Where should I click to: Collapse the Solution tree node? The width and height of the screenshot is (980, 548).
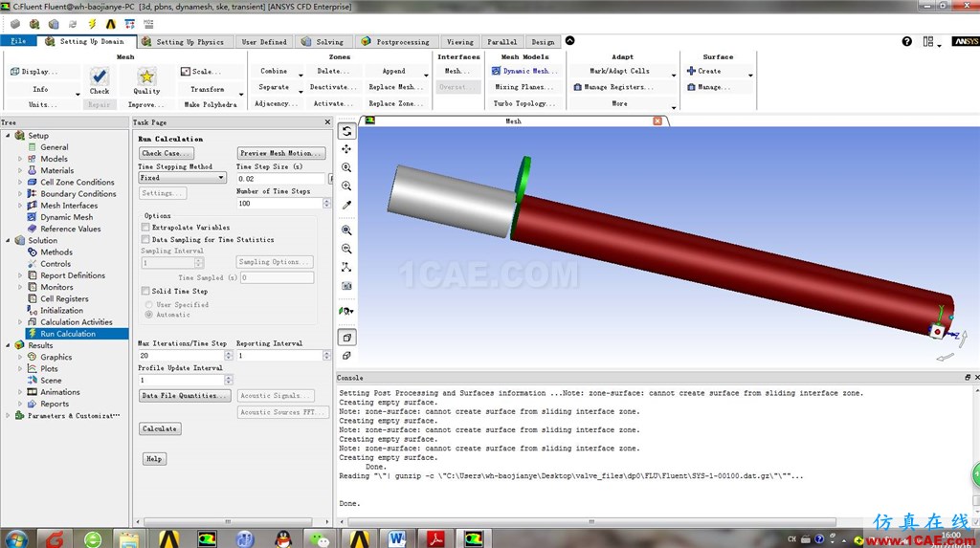(x=8, y=241)
